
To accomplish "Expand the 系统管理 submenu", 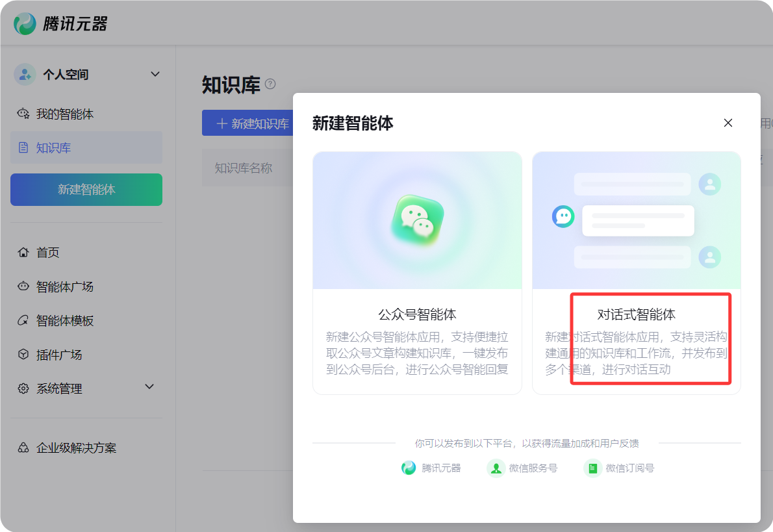I will 149,387.
